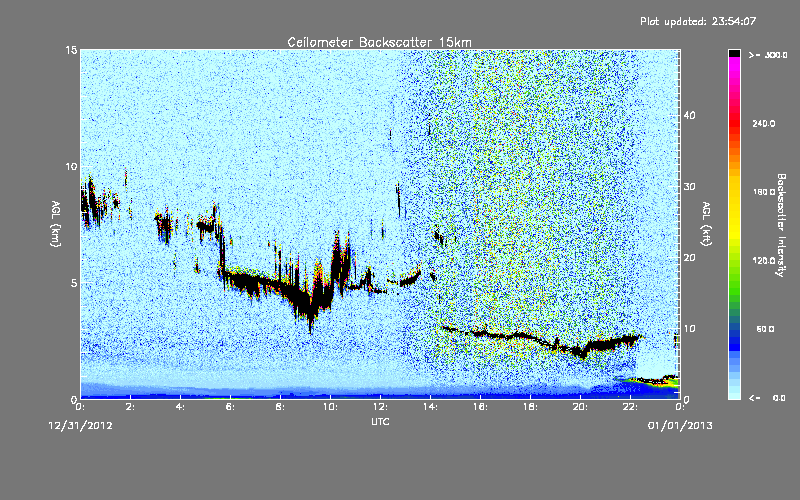This screenshot has height=500, width=800.
Task: Click the '<= 0.0' colorbar minimum label
Action: point(767,398)
